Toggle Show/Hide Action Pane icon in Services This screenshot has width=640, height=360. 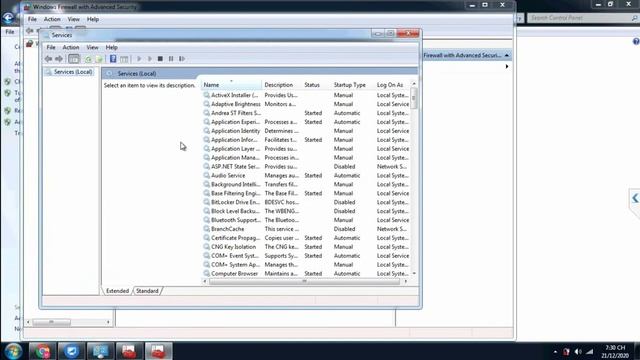point(124,59)
